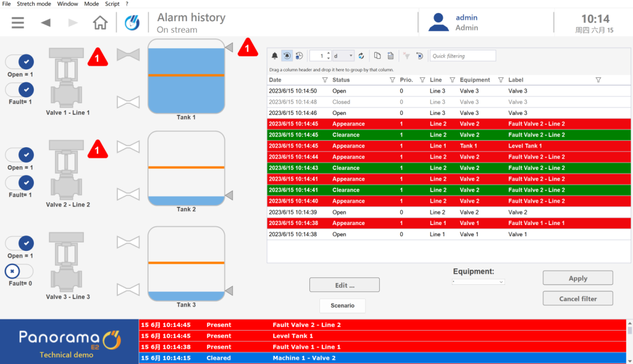Open the Status column filter
Viewport: 633px width, 364px height.
392,80
